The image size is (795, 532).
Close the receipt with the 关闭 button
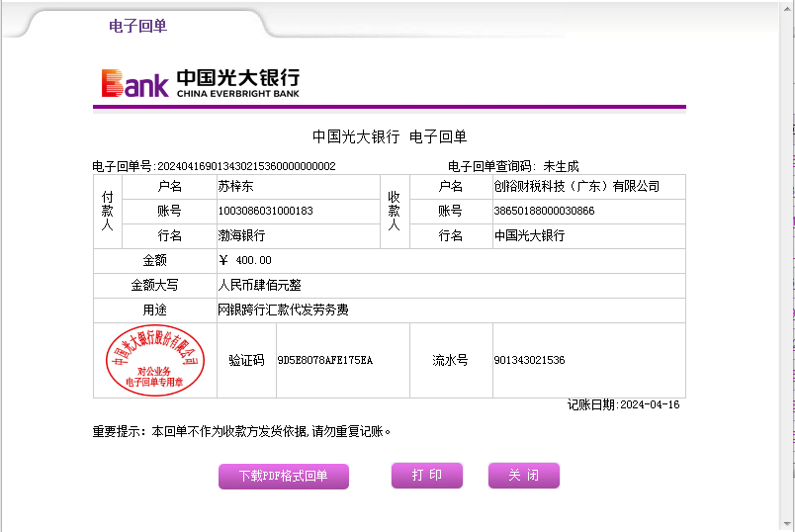[523, 476]
